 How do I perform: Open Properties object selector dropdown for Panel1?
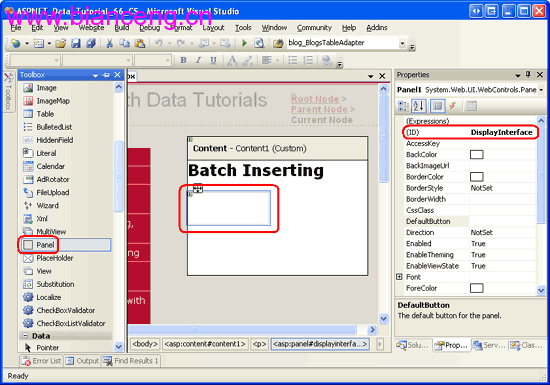point(541,90)
